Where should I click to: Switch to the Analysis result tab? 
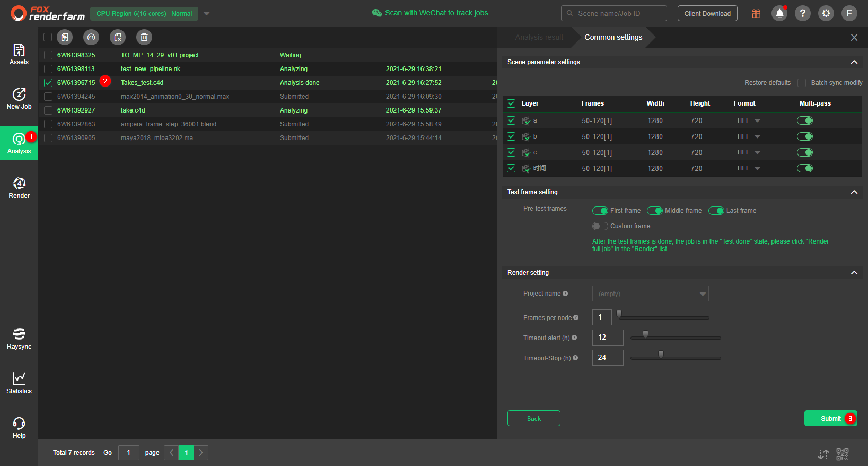tap(539, 37)
